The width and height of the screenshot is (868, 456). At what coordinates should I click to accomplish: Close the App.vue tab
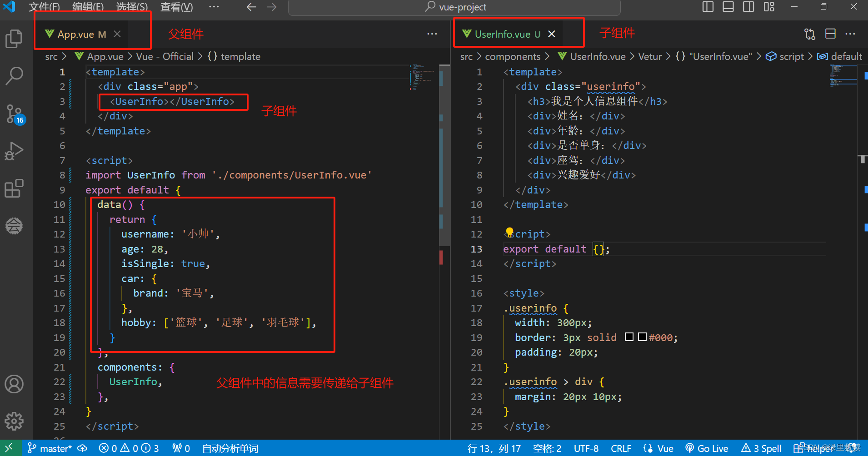pos(117,34)
